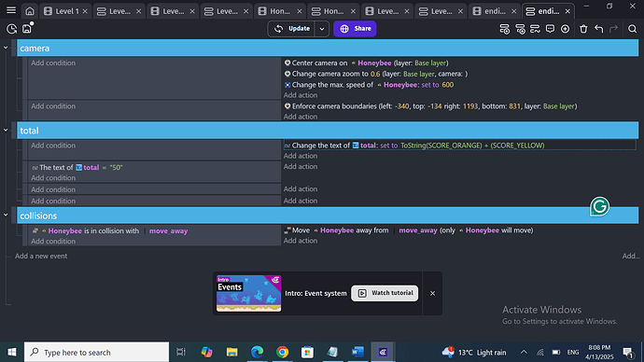Image resolution: width=644 pixels, height=362 pixels.
Task: Click the add comment toolbar icon
Action: tap(550, 29)
